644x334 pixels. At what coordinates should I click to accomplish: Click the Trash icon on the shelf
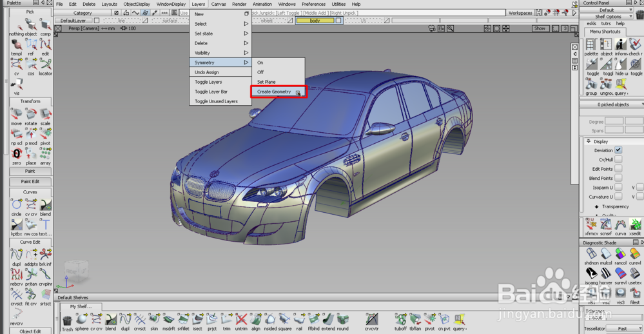click(x=67, y=320)
